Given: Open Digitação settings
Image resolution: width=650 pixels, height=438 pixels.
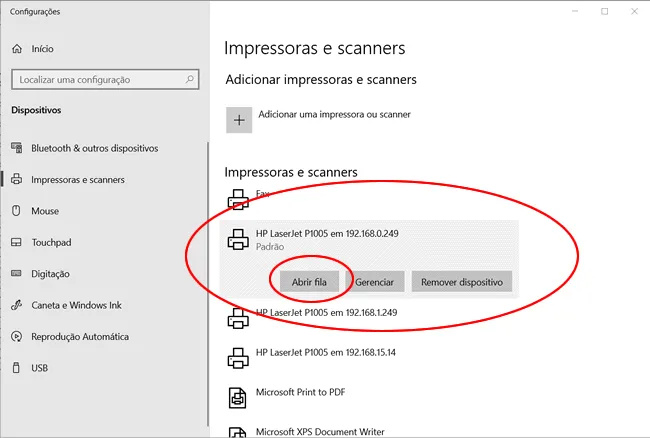Looking at the screenshot, I should (50, 274).
